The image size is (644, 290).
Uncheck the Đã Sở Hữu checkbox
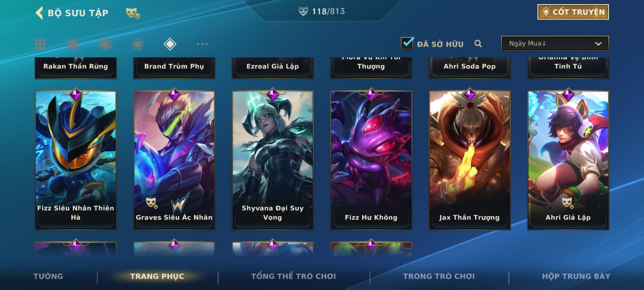(x=407, y=43)
